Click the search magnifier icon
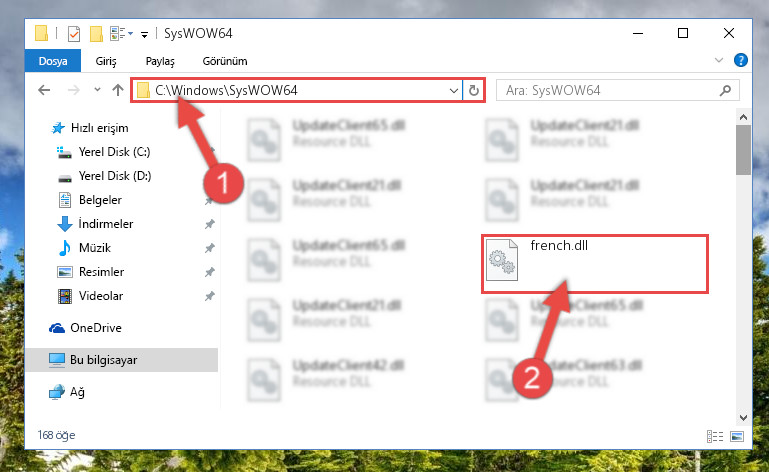 pos(725,90)
